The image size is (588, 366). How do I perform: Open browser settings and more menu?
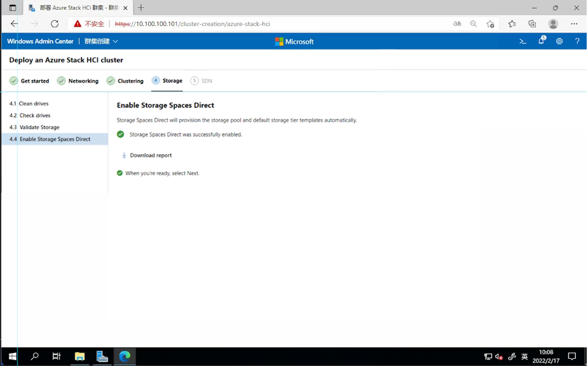tap(574, 23)
